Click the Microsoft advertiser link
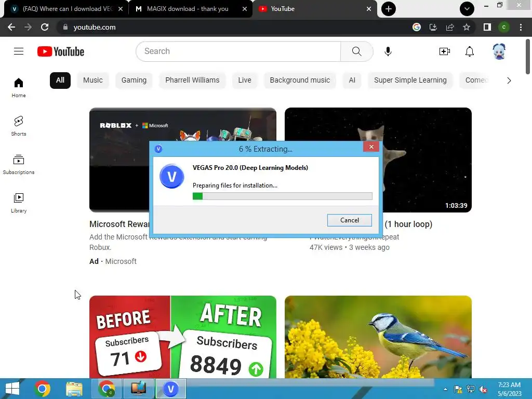The height and width of the screenshot is (399, 532). pyautogui.click(x=121, y=261)
